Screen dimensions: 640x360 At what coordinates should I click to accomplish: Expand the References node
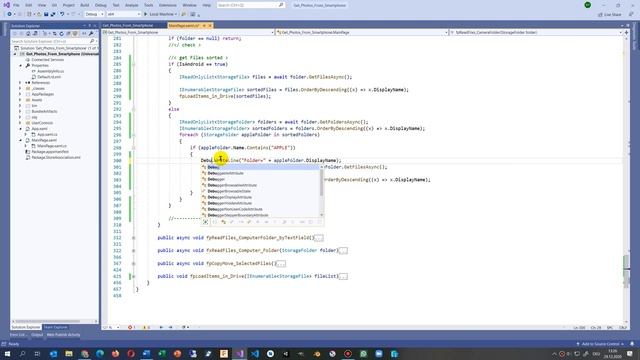tap(20, 82)
